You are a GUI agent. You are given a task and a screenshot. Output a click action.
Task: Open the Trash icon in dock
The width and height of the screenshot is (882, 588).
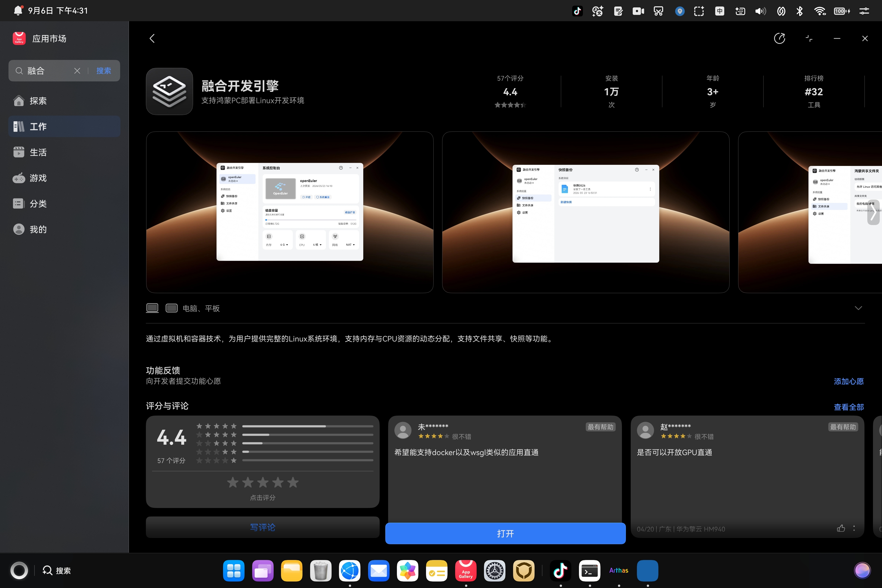[x=321, y=570]
